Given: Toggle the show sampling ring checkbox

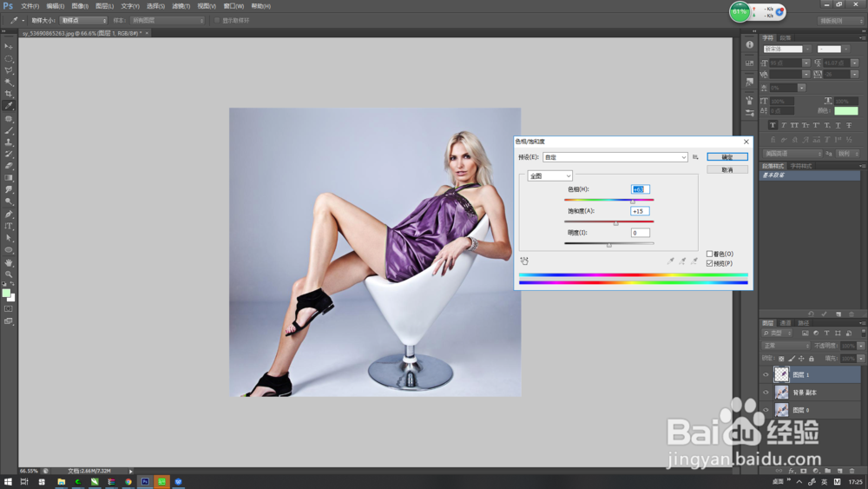Looking at the screenshot, I should [217, 21].
